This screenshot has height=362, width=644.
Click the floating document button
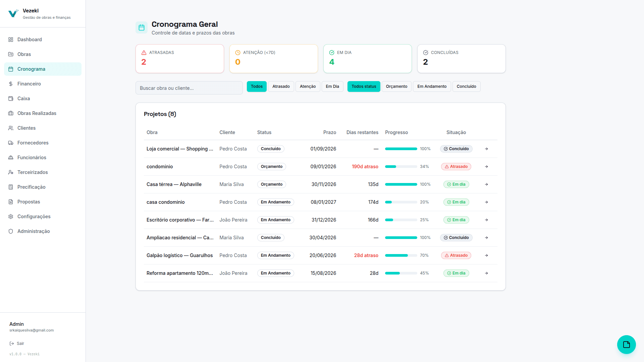pyautogui.click(x=626, y=344)
